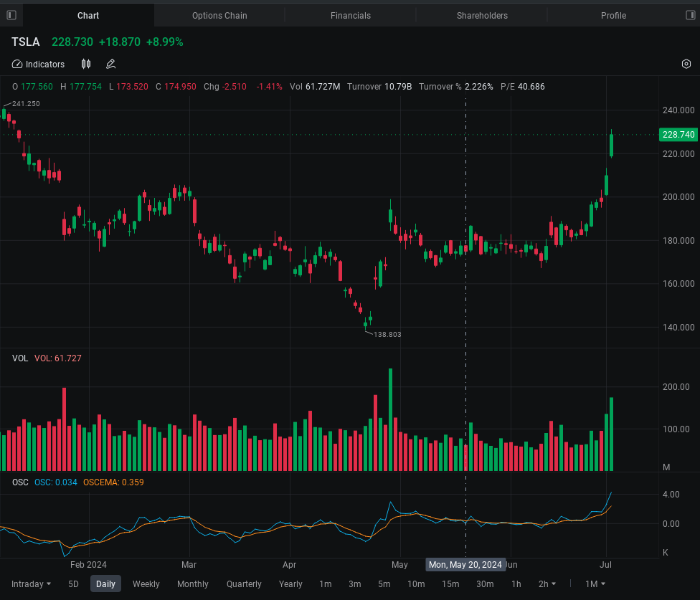Viewport: 700px width, 600px height.
Task: Click the 240.000 price axis label
Action: pos(678,110)
